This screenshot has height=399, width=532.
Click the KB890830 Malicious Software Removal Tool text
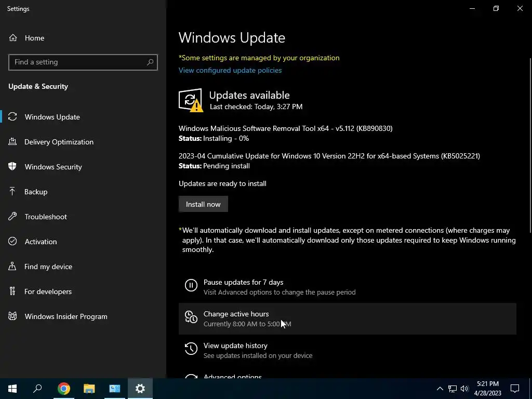285,128
